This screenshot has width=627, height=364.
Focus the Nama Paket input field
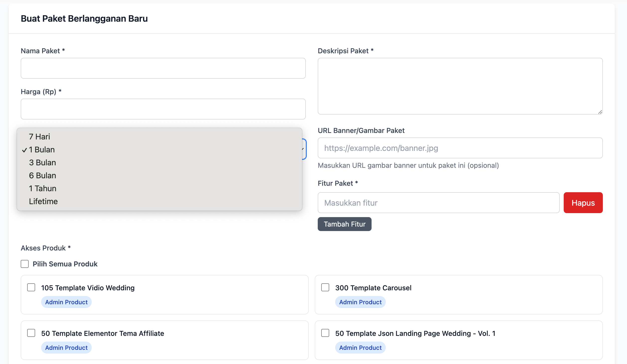[163, 68]
